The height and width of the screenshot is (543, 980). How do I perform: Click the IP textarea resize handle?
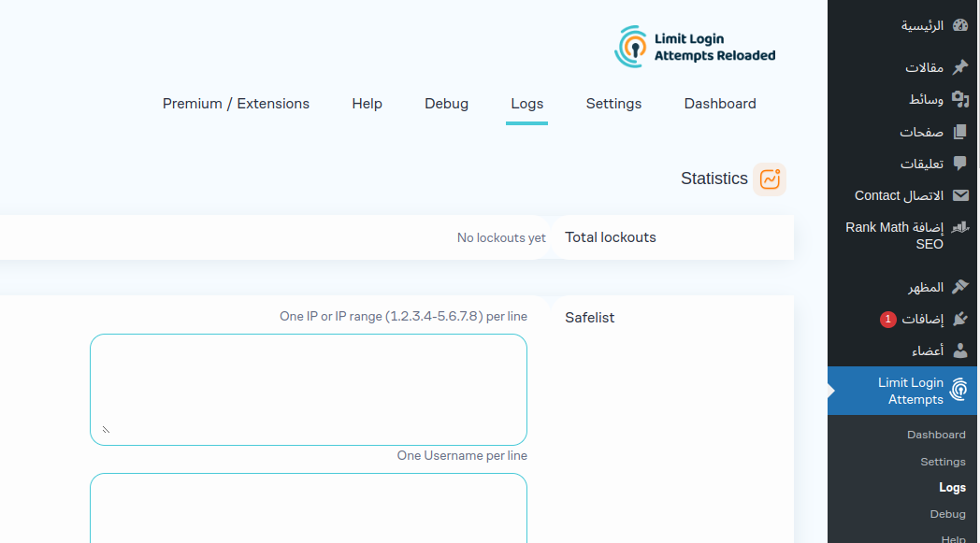point(106,429)
